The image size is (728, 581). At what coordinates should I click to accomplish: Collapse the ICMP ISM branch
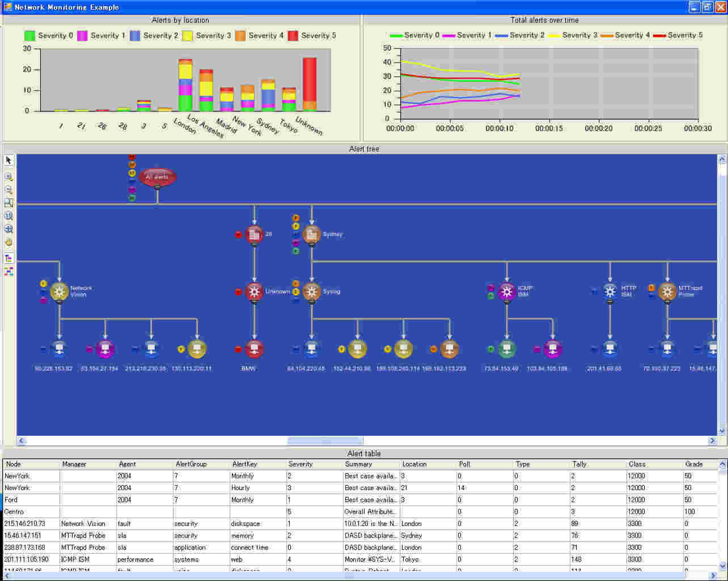507,302
